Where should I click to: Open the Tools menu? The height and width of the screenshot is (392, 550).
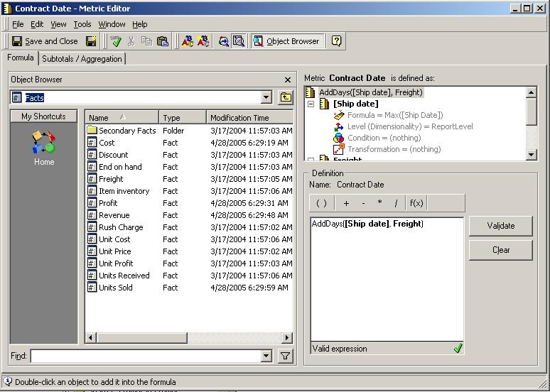[x=82, y=24]
